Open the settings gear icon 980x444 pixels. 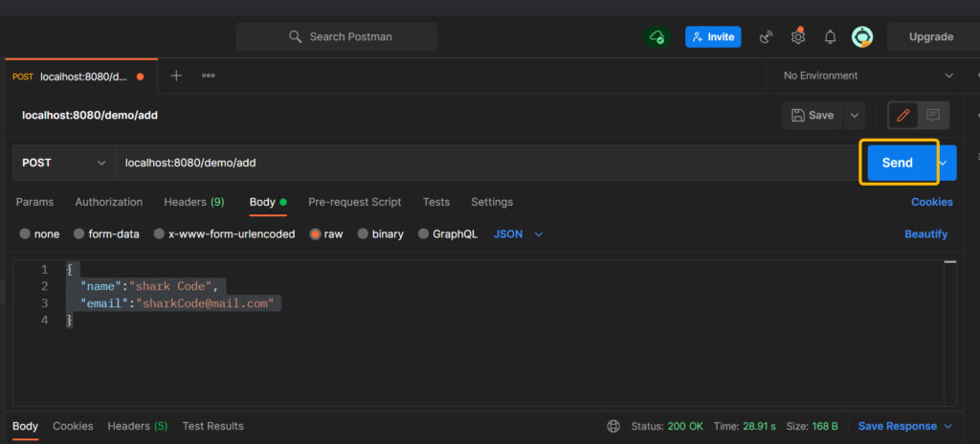pyautogui.click(x=798, y=36)
